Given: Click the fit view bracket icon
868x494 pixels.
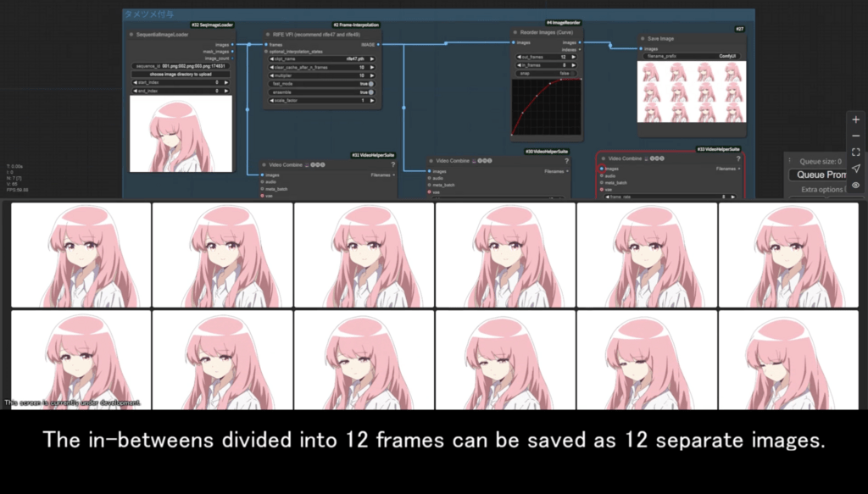Looking at the screenshot, I should [x=856, y=153].
